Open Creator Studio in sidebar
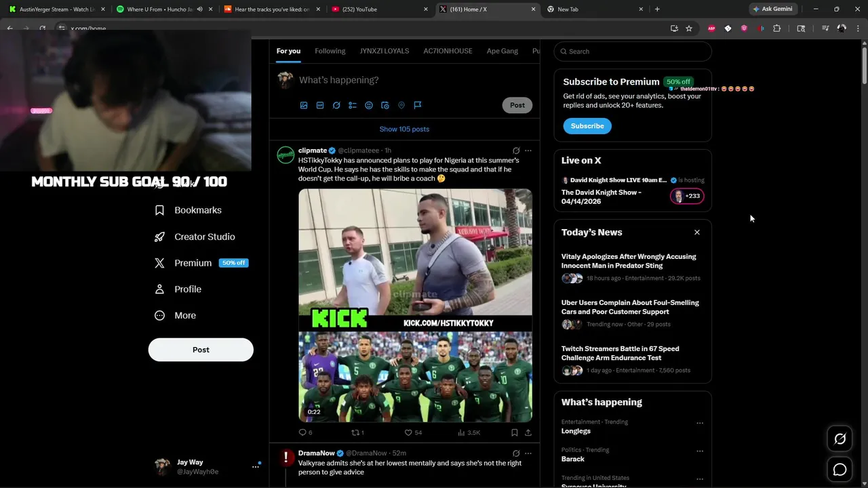Screen dimensions: 868x488 pyautogui.click(x=195, y=237)
